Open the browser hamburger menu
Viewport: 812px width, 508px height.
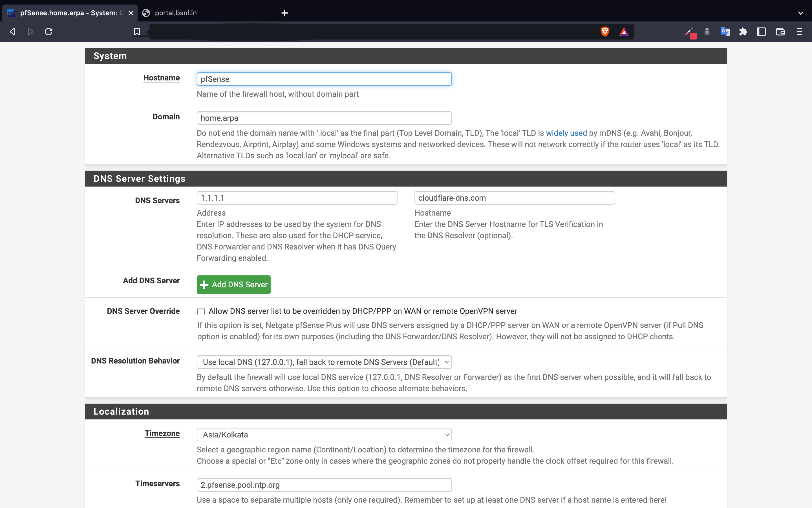click(x=800, y=32)
